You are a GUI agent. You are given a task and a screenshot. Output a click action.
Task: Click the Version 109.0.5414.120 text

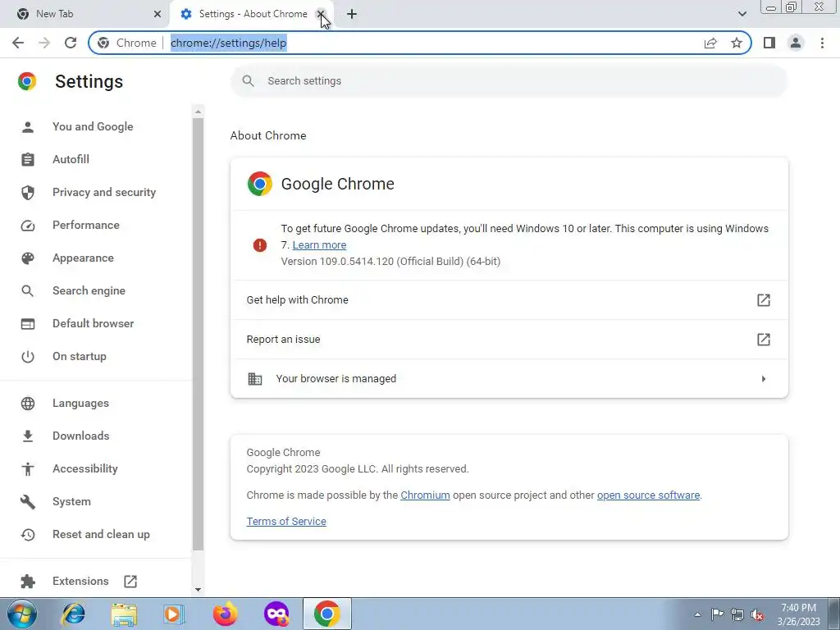pyautogui.click(x=390, y=262)
